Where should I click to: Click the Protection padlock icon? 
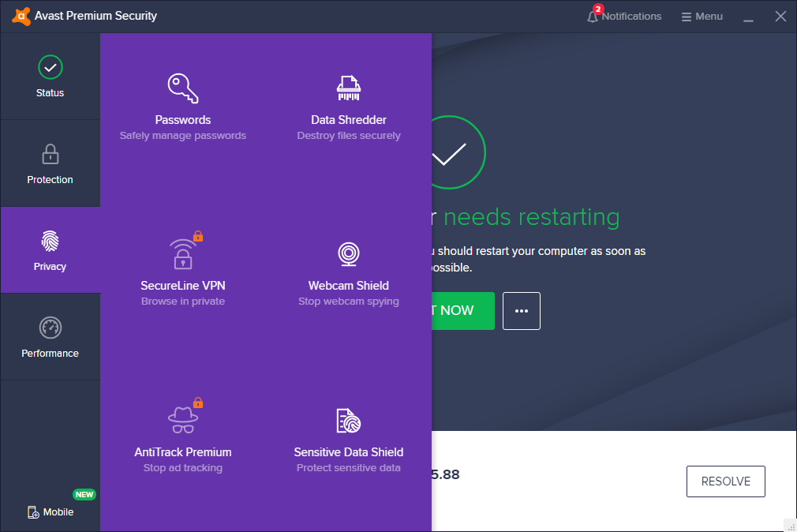[51, 154]
